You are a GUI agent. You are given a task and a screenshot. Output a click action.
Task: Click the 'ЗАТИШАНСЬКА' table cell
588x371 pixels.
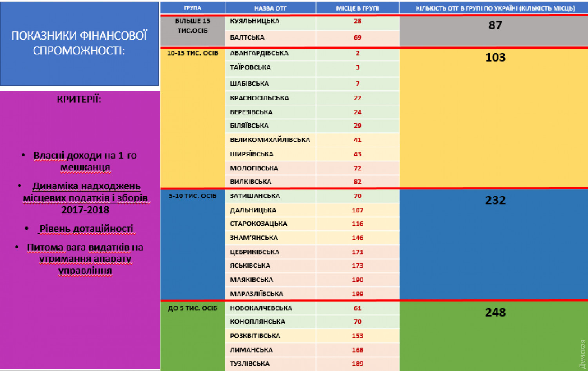pyautogui.click(x=255, y=196)
